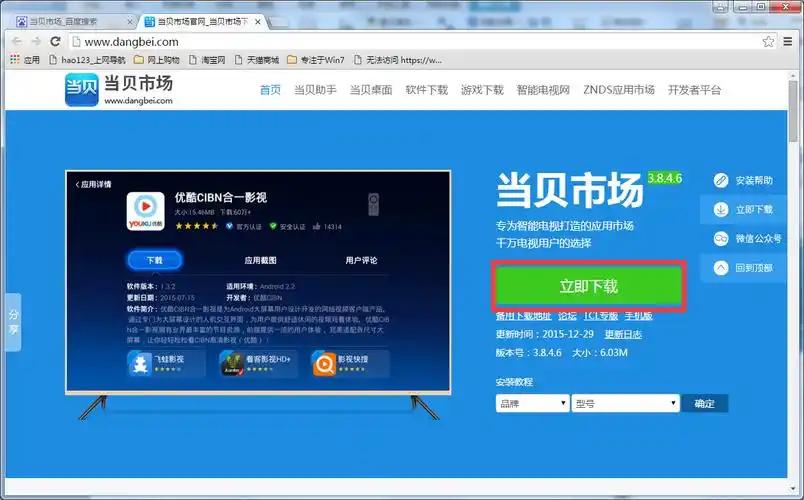This screenshot has height=500, width=804.
Task: Open the 淘宝网 bookmark
Action: point(207,60)
